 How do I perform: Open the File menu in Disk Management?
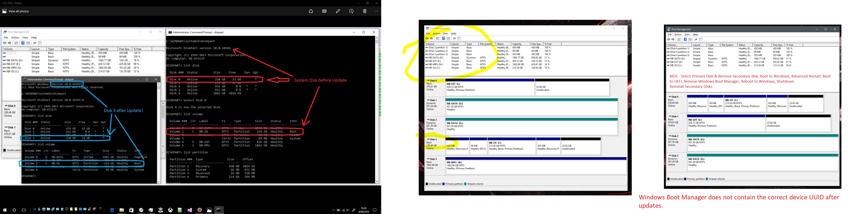click(6, 37)
